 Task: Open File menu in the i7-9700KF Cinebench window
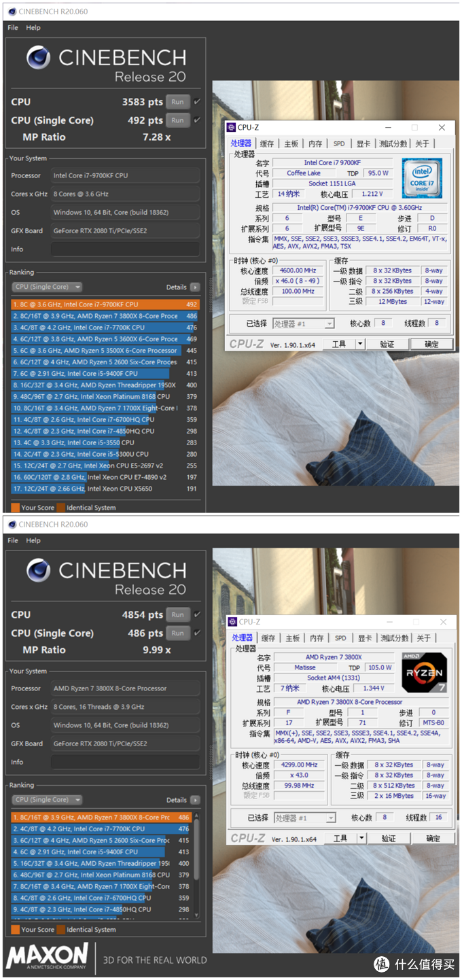[x=13, y=28]
